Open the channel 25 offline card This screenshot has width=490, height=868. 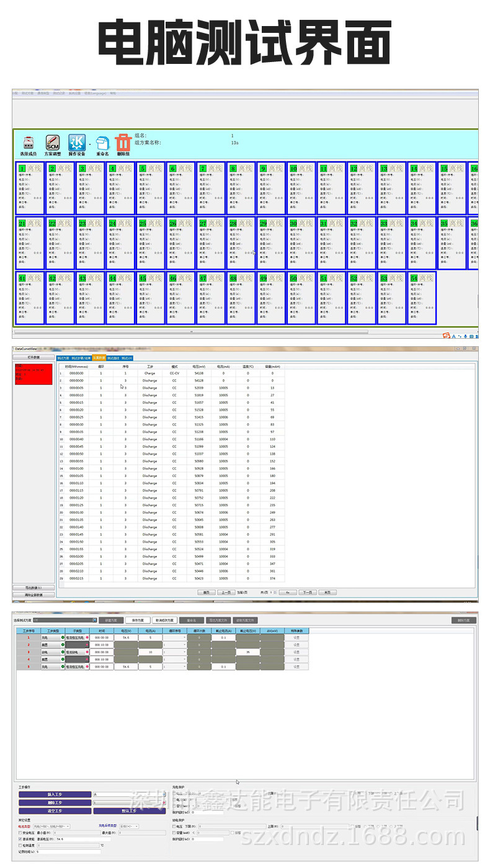[x=151, y=244]
